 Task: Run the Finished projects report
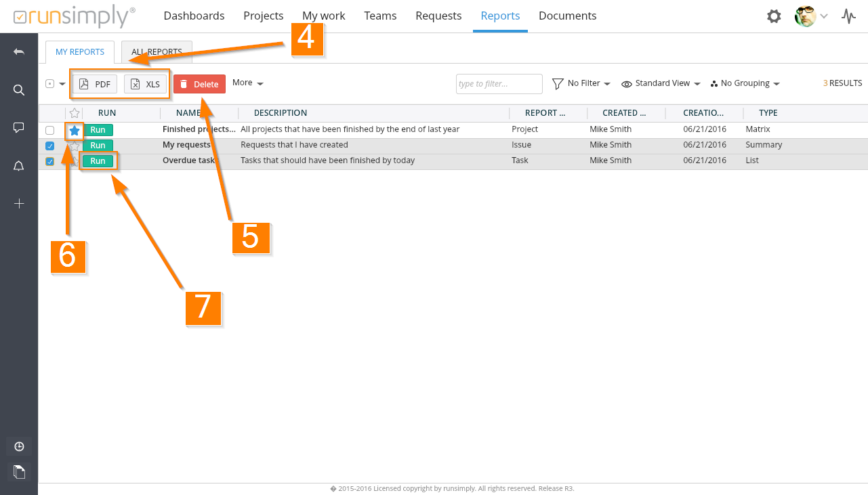click(98, 130)
